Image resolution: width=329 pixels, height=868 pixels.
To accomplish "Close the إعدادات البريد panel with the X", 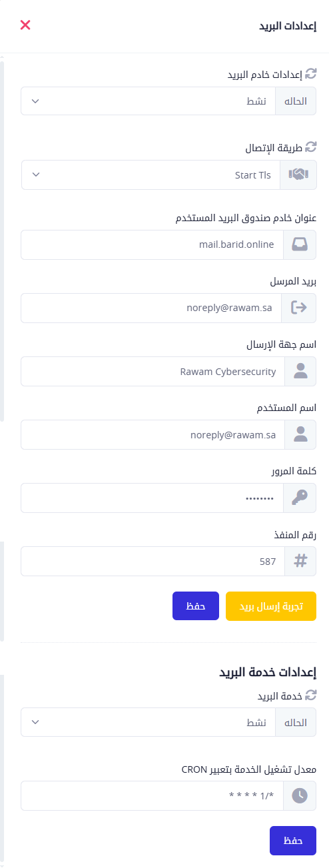I will (25, 25).
